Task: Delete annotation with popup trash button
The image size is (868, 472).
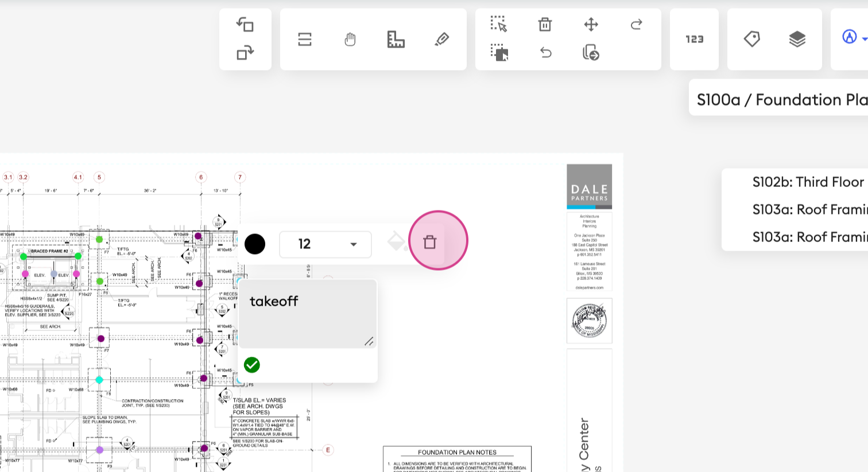Action: [430, 242]
